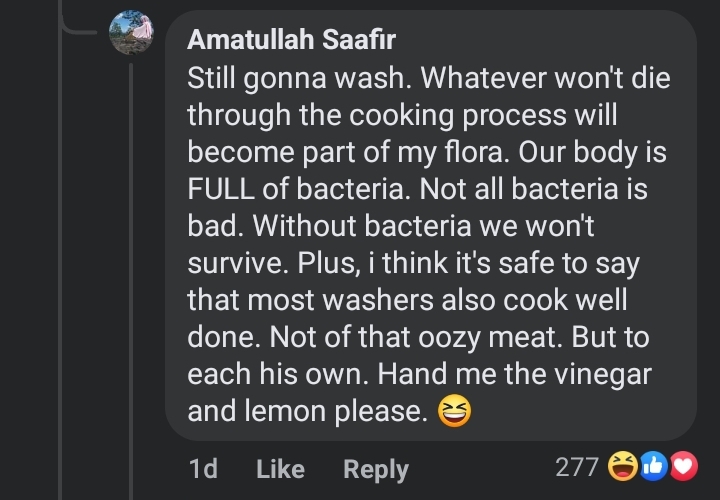The height and width of the screenshot is (500, 720).
Task: Click the red heart reaction icon
Action: coord(684,466)
